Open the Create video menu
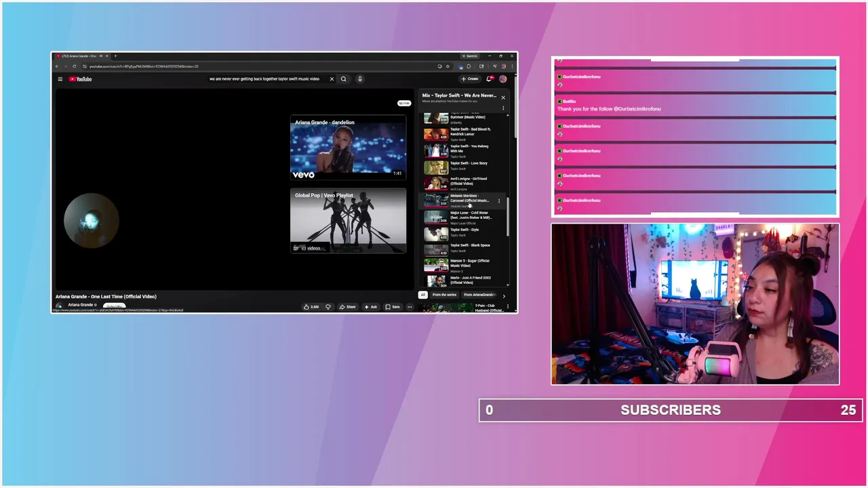 pyautogui.click(x=470, y=79)
